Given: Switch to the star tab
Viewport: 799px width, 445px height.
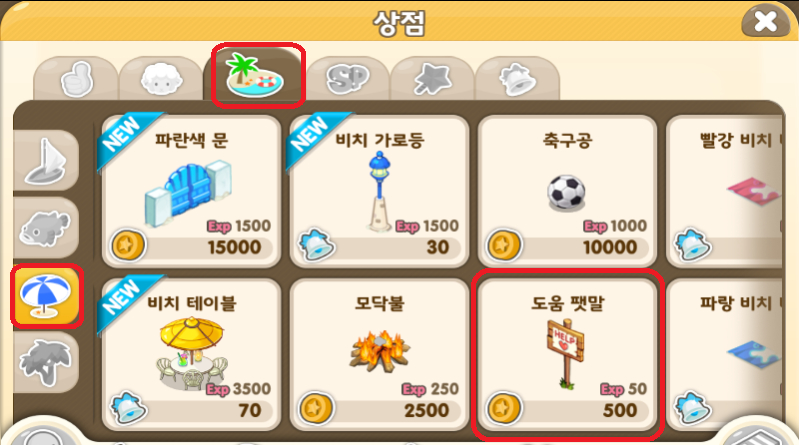Looking at the screenshot, I should 432,79.
